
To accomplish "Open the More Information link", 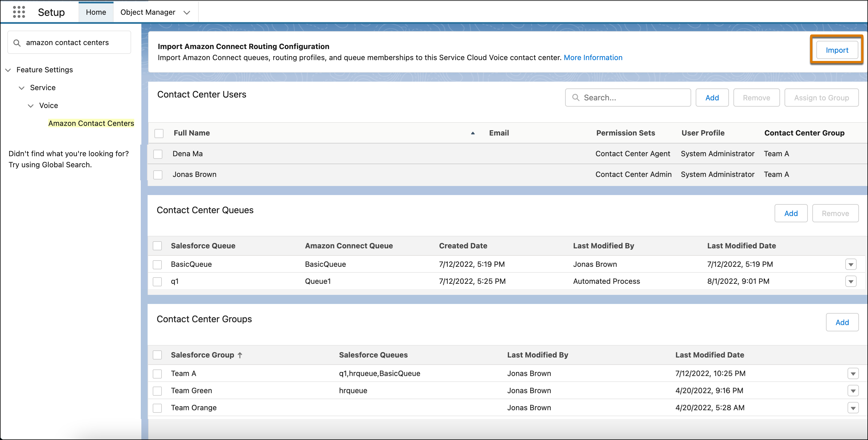I will pyautogui.click(x=593, y=58).
